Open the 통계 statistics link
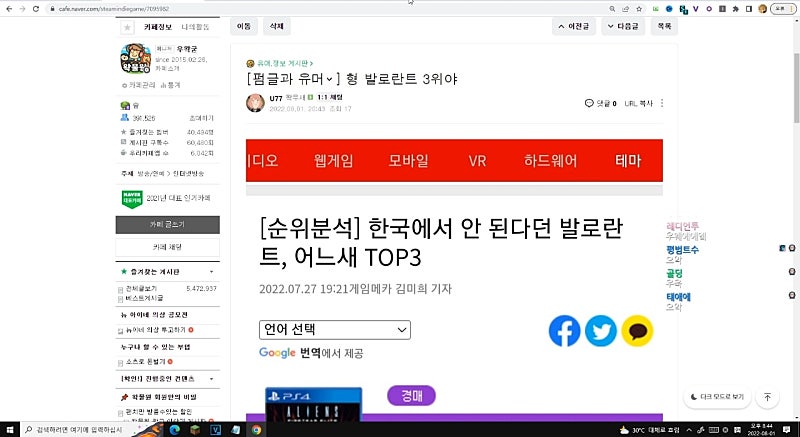 (170, 85)
